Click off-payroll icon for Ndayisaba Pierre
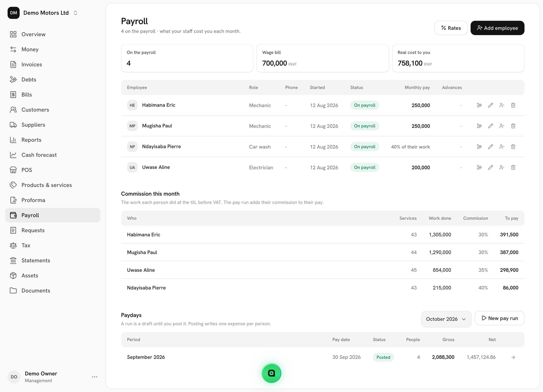Screen dimensions: 543x392 pos(502,147)
